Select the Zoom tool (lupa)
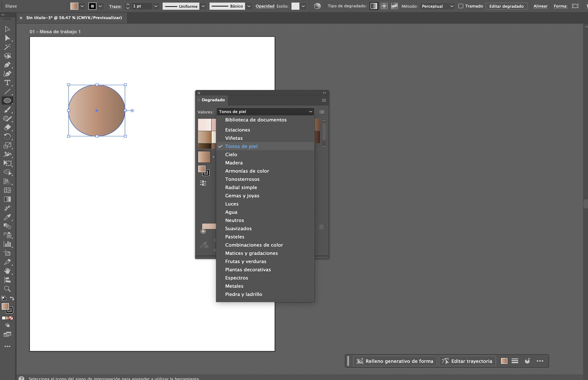 [7, 289]
